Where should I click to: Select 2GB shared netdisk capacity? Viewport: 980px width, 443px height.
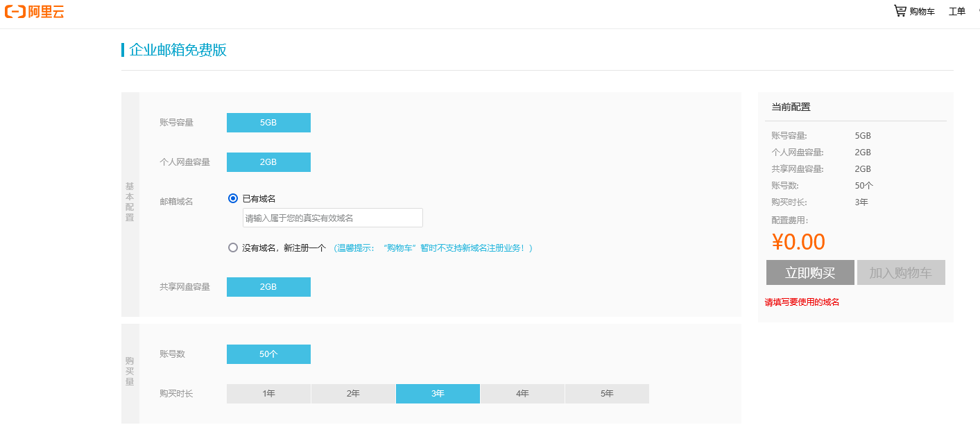(x=268, y=287)
